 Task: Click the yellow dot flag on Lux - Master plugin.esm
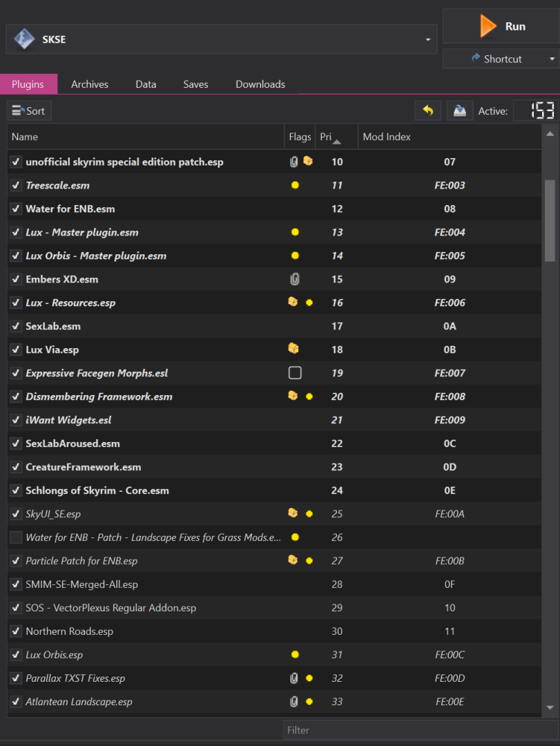(295, 232)
